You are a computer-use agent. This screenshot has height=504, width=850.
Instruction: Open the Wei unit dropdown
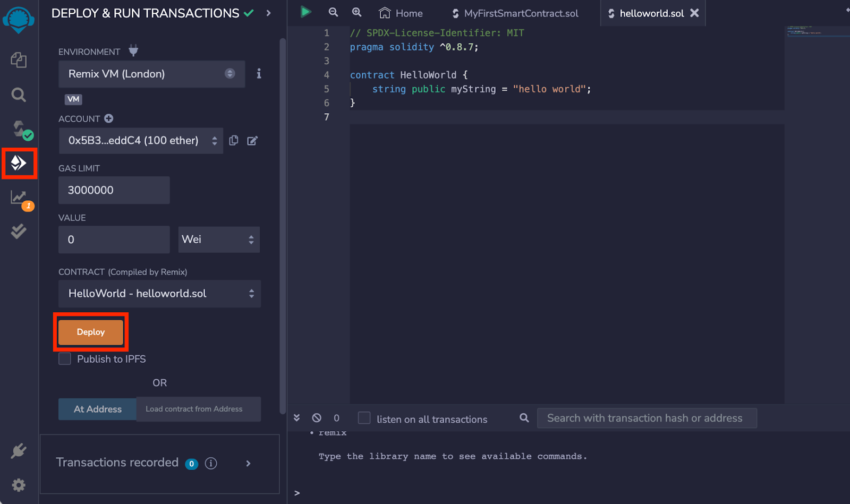[218, 240]
